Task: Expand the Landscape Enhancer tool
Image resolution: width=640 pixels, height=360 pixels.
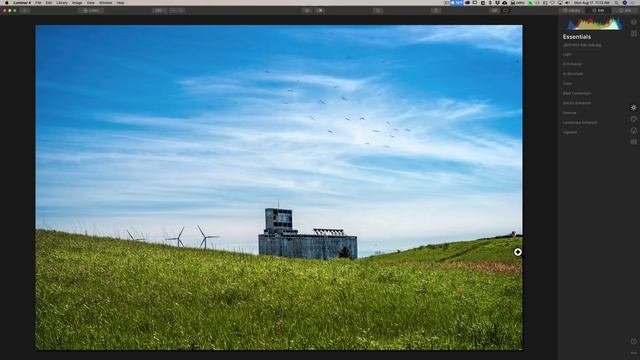Action: click(x=580, y=122)
